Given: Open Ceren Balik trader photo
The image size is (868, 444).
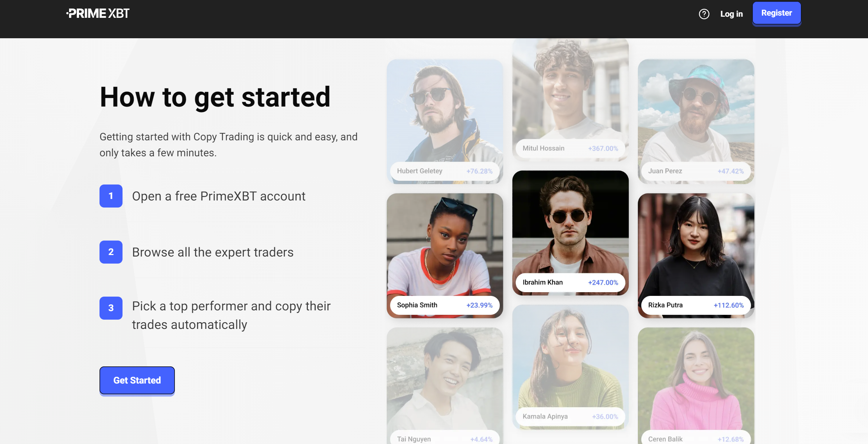Looking at the screenshot, I should point(696,379).
